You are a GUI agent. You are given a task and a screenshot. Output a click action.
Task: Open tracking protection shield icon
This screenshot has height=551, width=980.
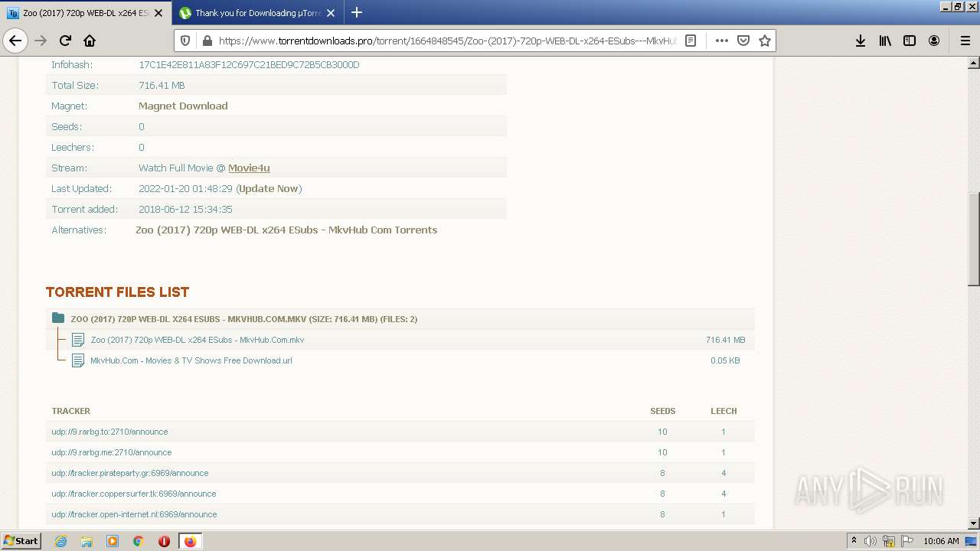pyautogui.click(x=185, y=41)
